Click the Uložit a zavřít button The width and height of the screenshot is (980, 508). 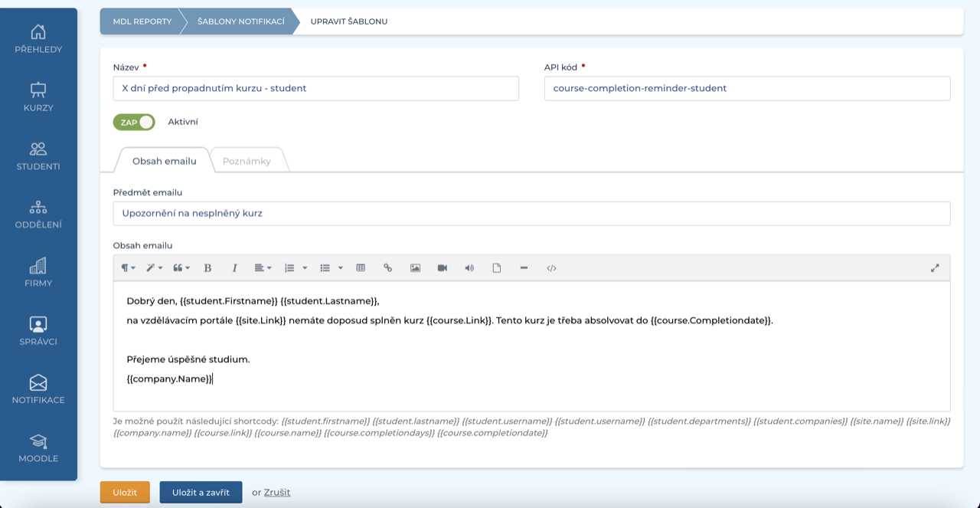201,492
